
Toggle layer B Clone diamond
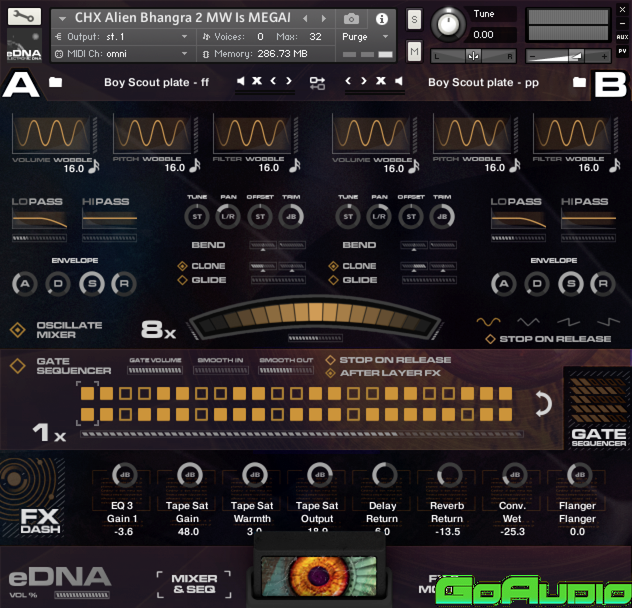333,266
